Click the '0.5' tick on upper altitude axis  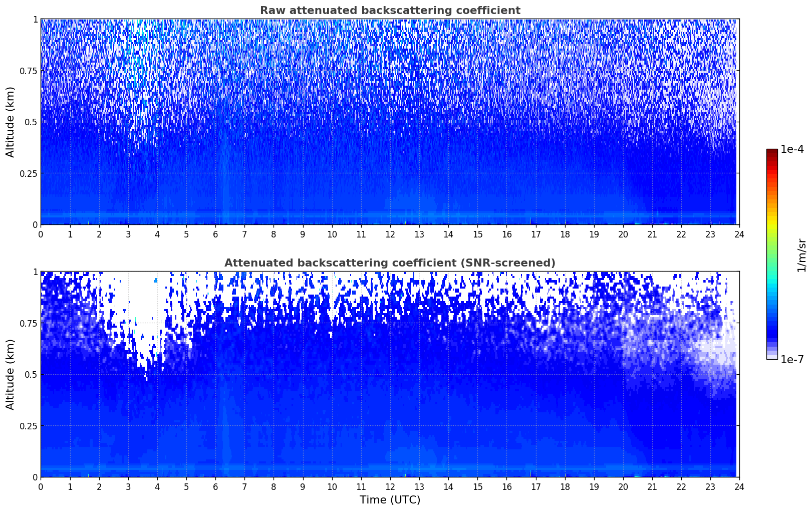point(30,122)
